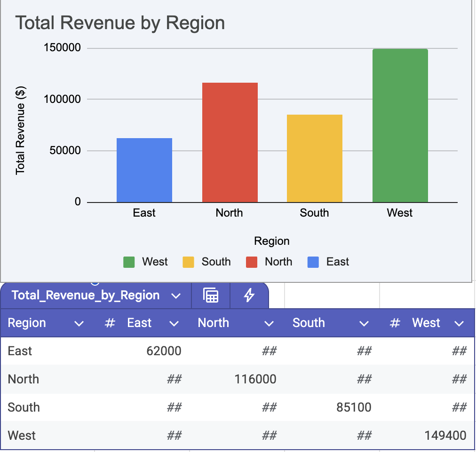Click the South label on chart x-axis
Screen dimensions: 476x452
pos(315,213)
